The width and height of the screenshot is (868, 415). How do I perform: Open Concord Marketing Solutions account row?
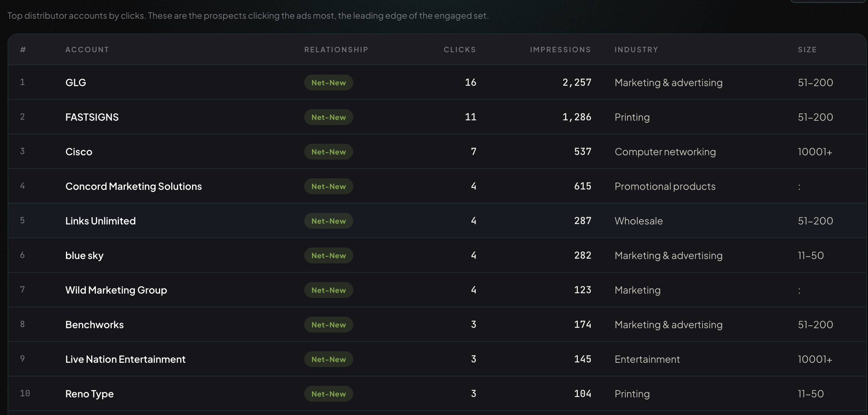(x=437, y=186)
